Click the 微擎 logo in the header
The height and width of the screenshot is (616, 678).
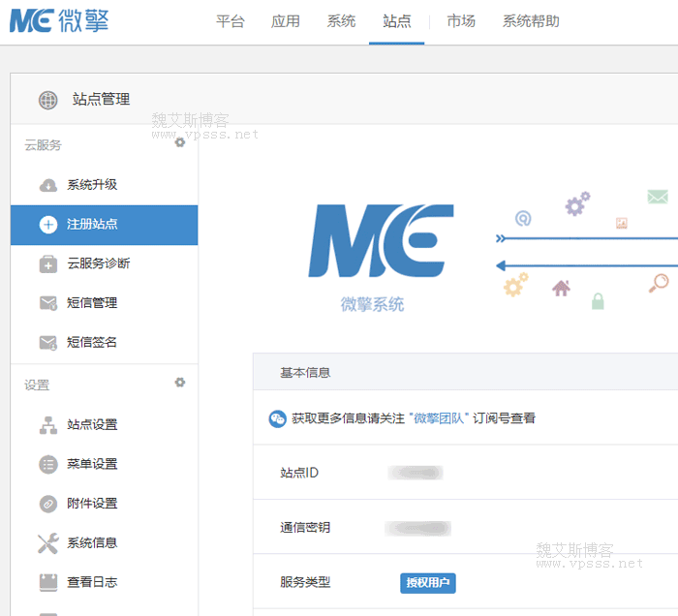[59, 20]
